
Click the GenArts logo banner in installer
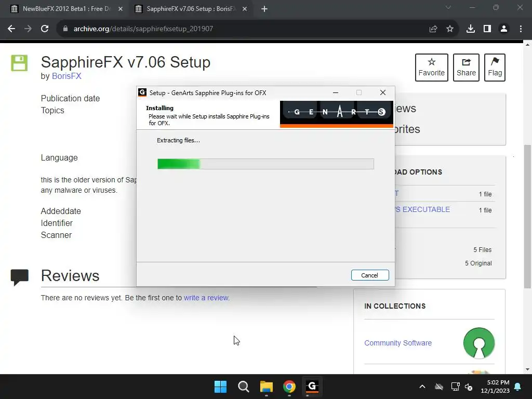(x=337, y=114)
